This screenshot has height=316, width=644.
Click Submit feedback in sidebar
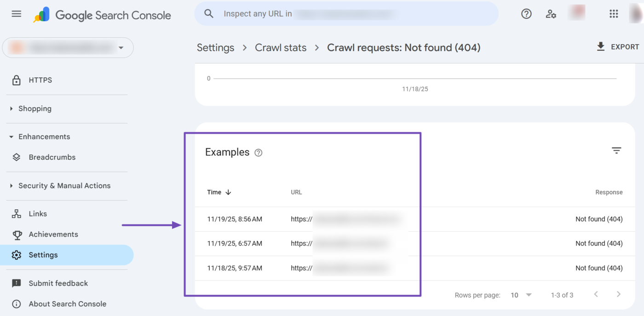point(58,283)
